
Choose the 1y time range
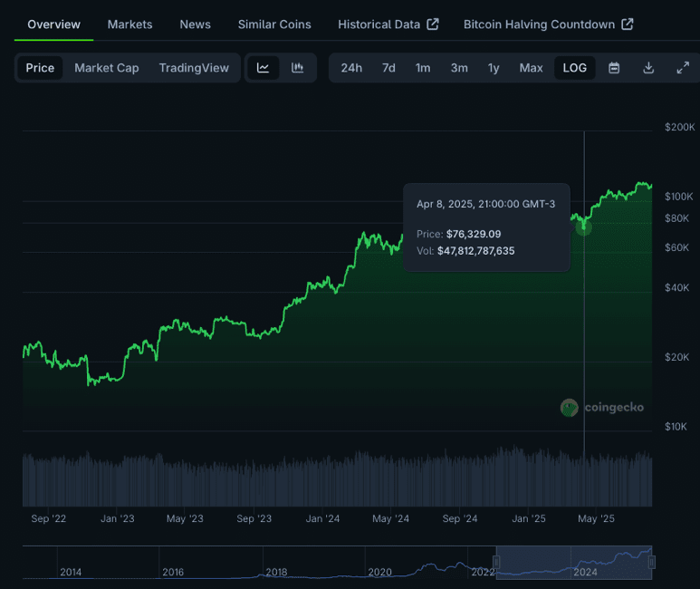(x=494, y=68)
